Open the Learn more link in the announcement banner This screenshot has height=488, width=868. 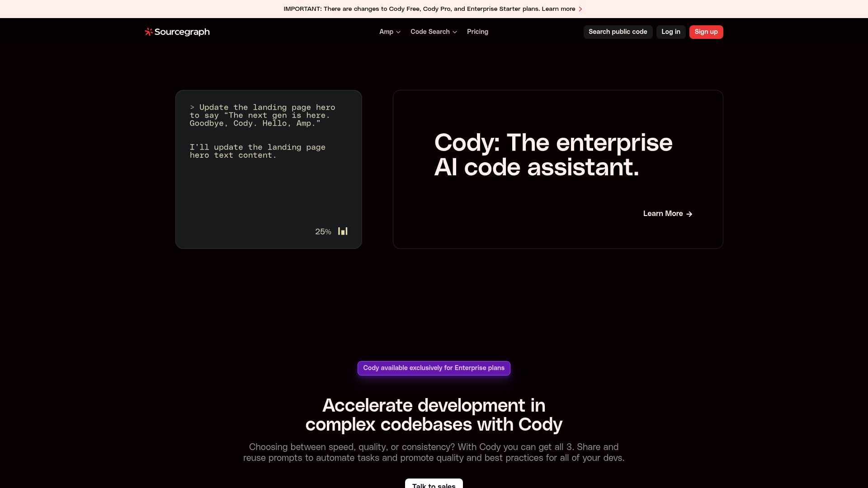tap(558, 9)
